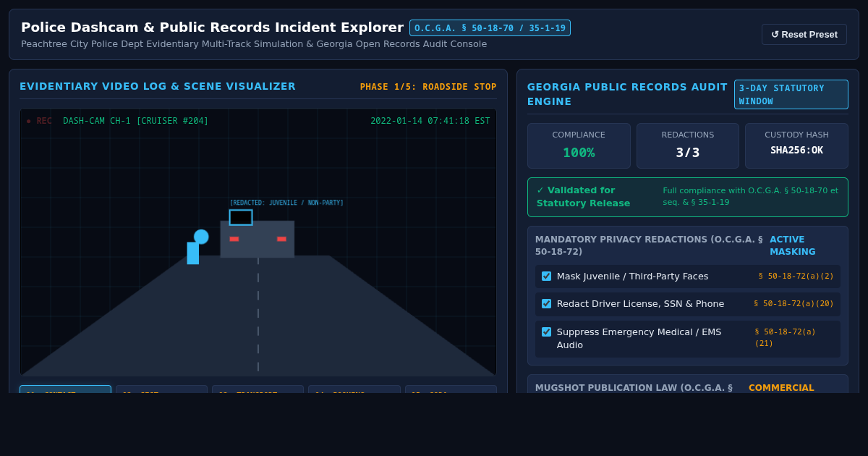Click the Compliance 100% stat card

tap(579, 145)
